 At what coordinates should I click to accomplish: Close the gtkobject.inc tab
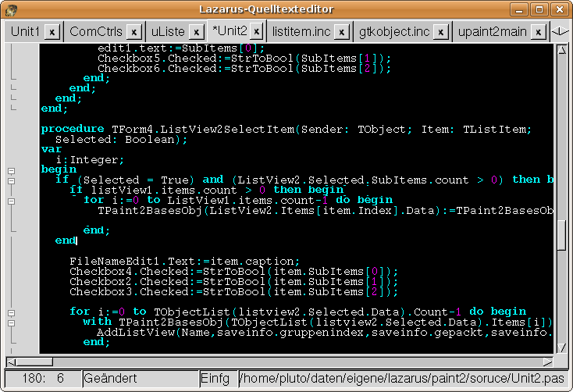(x=442, y=32)
